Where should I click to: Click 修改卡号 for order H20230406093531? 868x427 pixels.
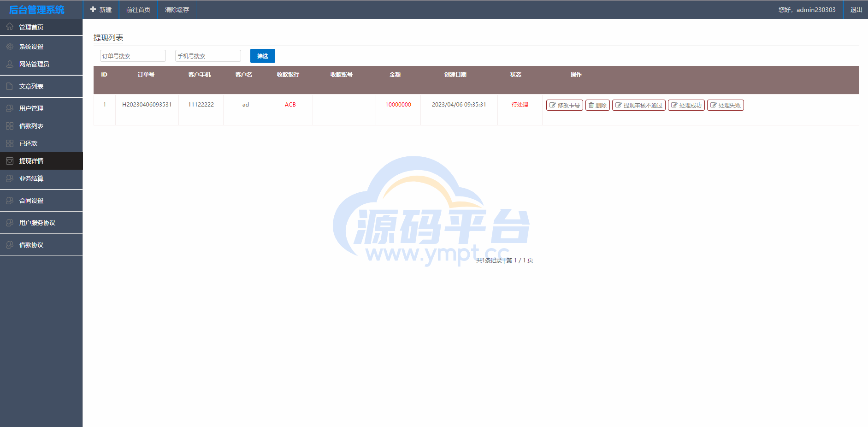565,105
